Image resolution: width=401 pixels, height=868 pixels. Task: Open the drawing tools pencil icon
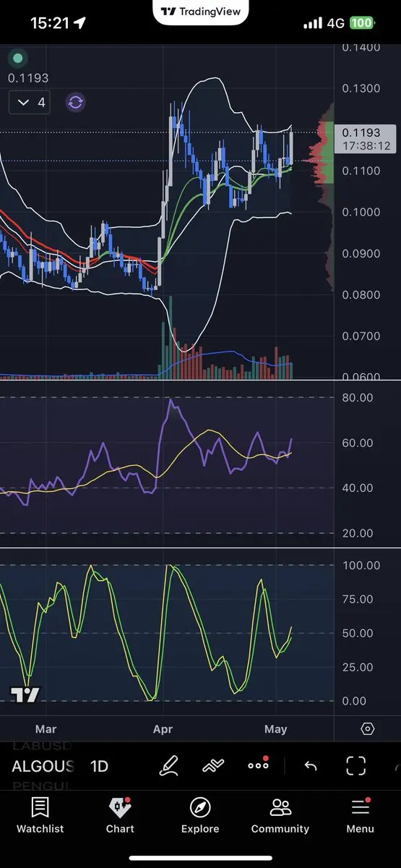(x=168, y=766)
